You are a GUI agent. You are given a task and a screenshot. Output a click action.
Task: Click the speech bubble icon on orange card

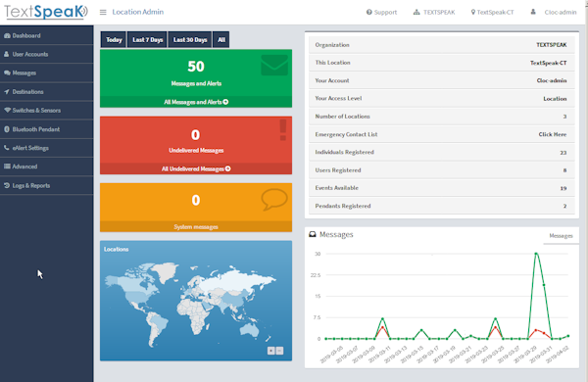tap(274, 199)
